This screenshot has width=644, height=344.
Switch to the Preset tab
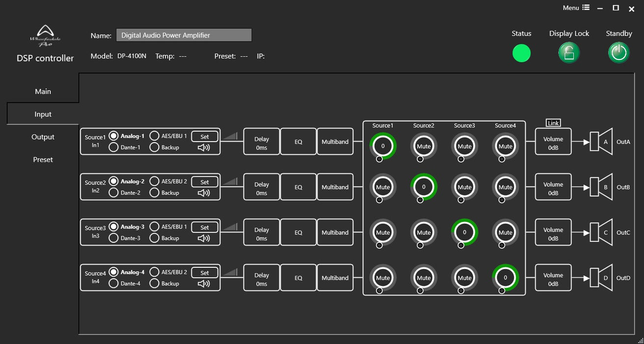[x=43, y=160]
